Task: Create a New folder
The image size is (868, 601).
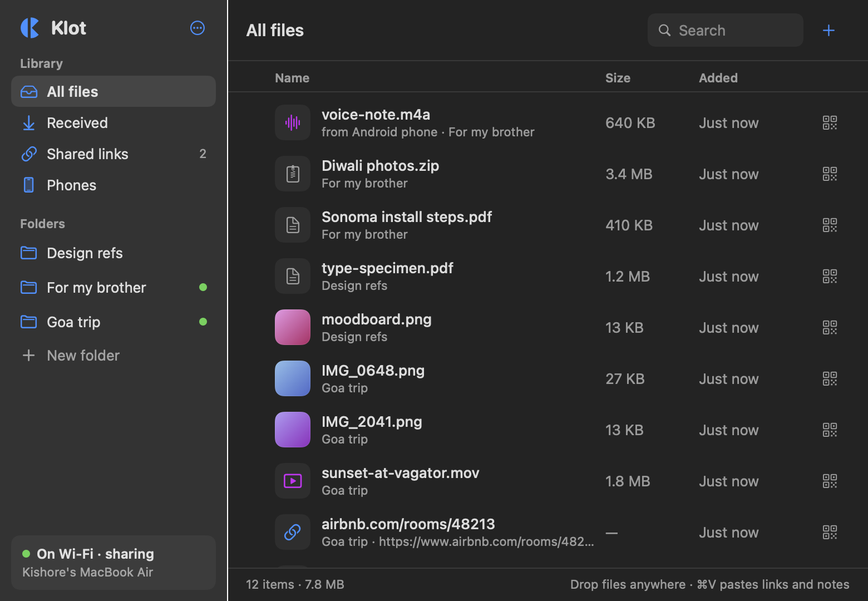Action: click(114, 355)
